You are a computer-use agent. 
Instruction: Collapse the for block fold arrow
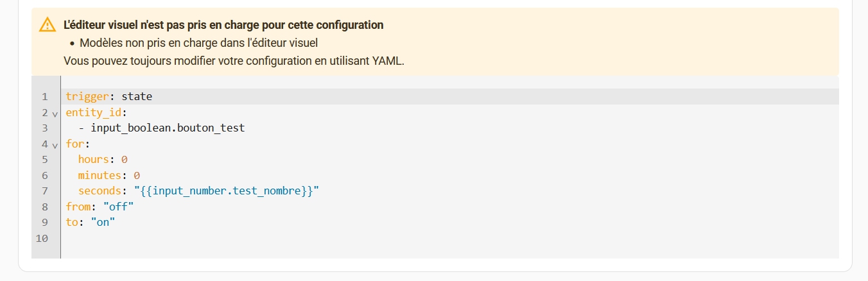[55, 145]
